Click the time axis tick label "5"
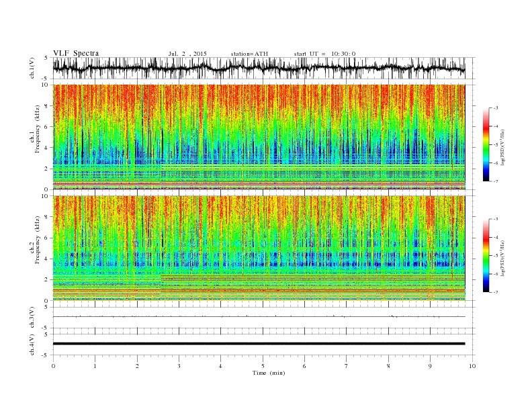The height and width of the screenshot is (411, 532). click(x=263, y=366)
